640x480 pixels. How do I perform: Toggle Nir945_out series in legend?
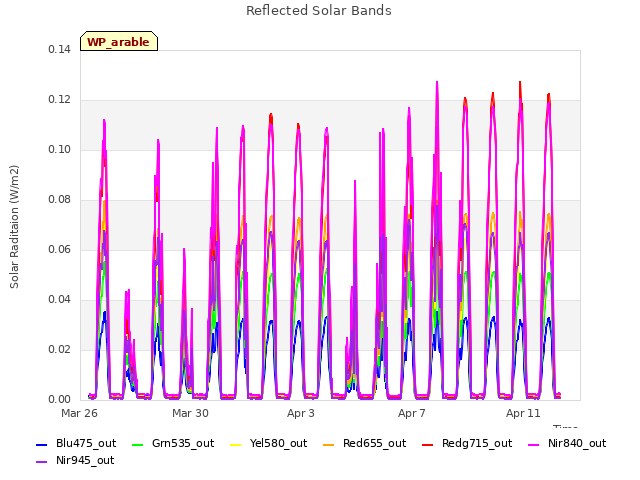click(75, 461)
